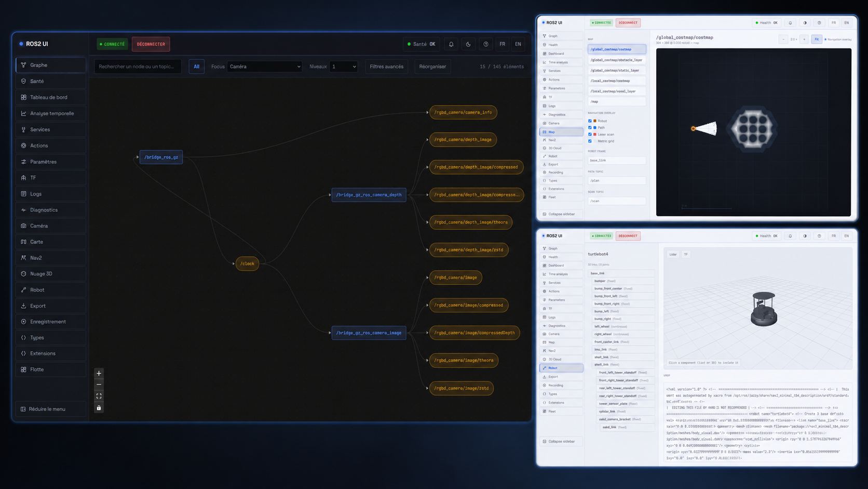The width and height of the screenshot is (868, 489).
Task: Click the Caméra icon in dark sidebar
Action: pos(23,226)
